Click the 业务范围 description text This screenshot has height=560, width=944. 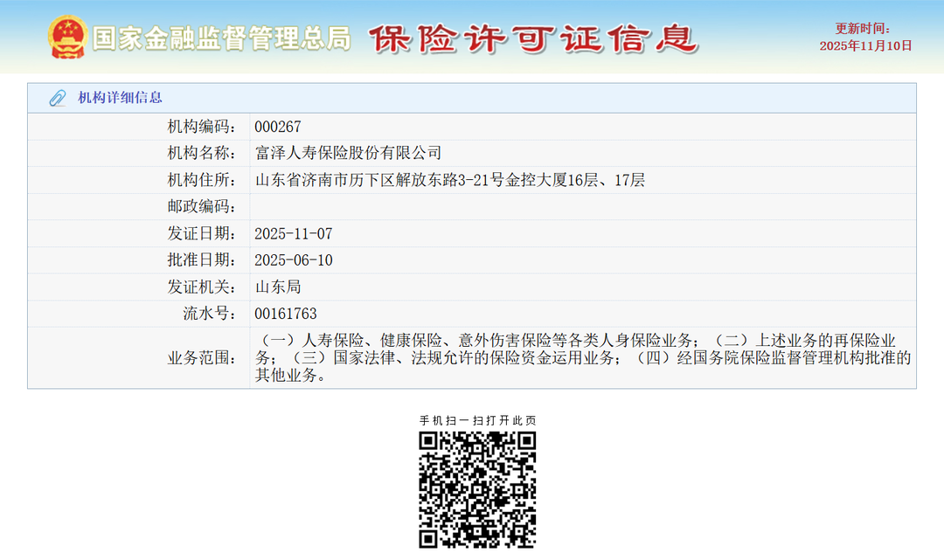click(582, 358)
